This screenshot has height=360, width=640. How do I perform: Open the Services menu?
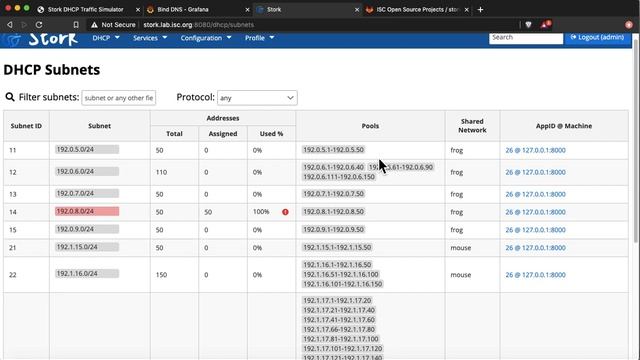(150, 38)
